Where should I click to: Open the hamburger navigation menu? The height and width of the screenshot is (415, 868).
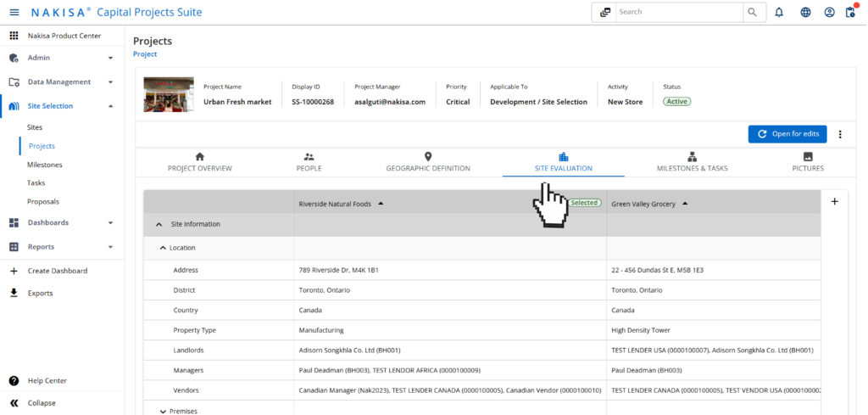pyautogui.click(x=14, y=13)
